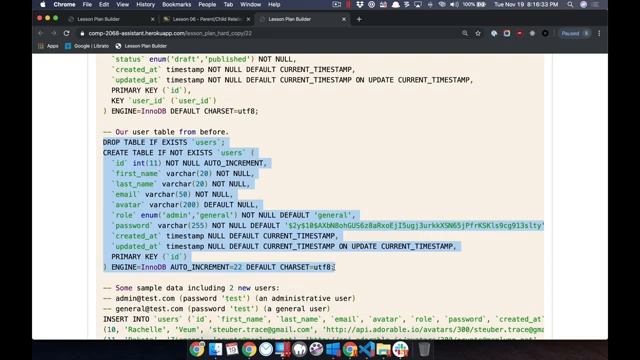Click the 'email' varchar(50) NOT NULL line
Image resolution: width=640 pixels, height=360 pixels.
(172, 194)
